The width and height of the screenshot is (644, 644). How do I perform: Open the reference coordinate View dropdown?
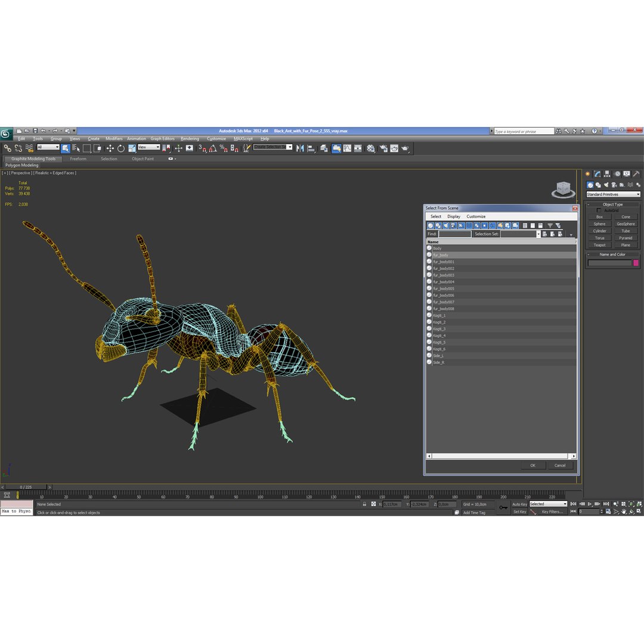(148, 147)
